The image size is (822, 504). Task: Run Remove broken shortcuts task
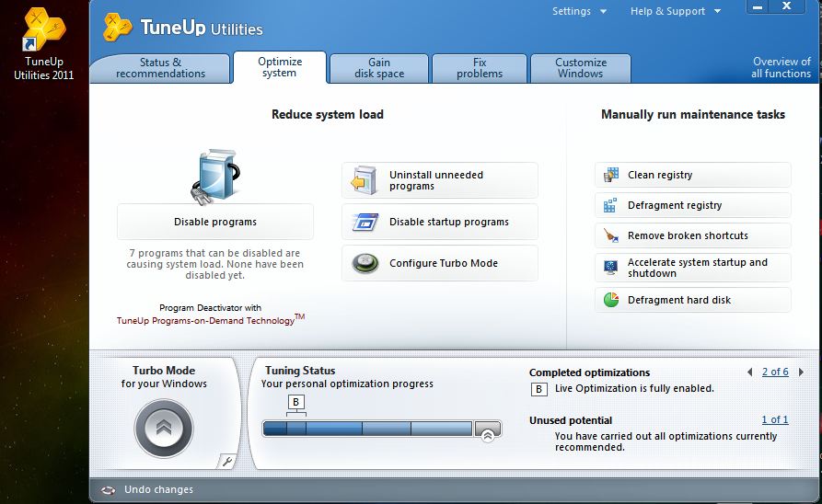tap(693, 235)
